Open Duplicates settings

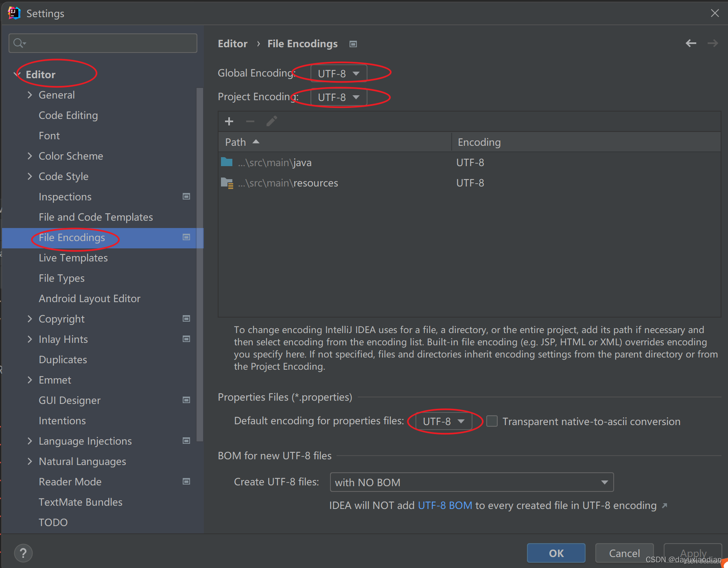click(x=63, y=360)
